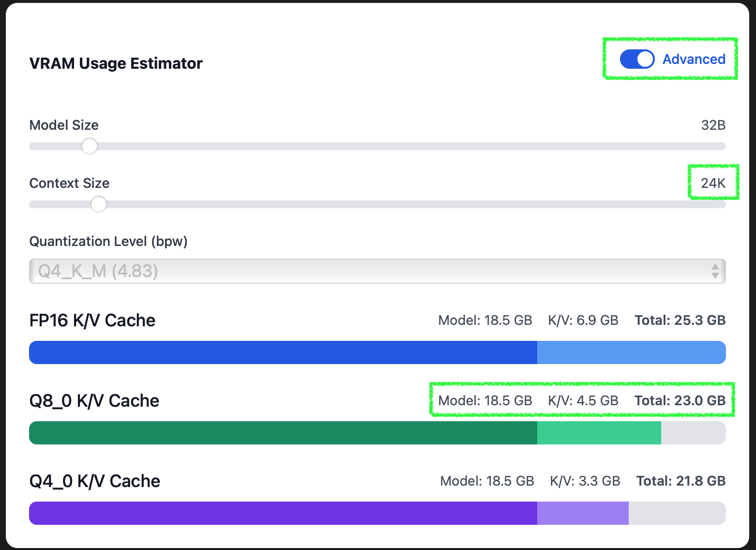Open the Quantization Level dropdown
The height and width of the screenshot is (550, 756).
pyautogui.click(x=378, y=271)
